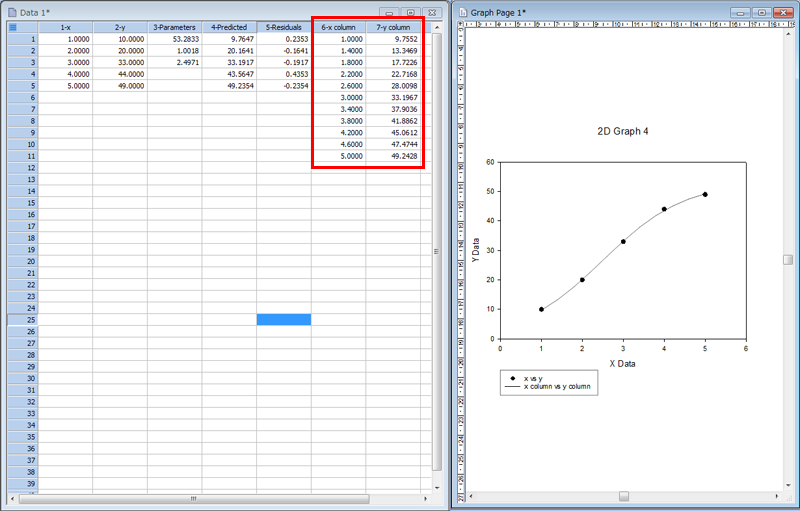The image size is (800, 511).
Task: Select row header 12 in the worksheet
Action: 23,168
